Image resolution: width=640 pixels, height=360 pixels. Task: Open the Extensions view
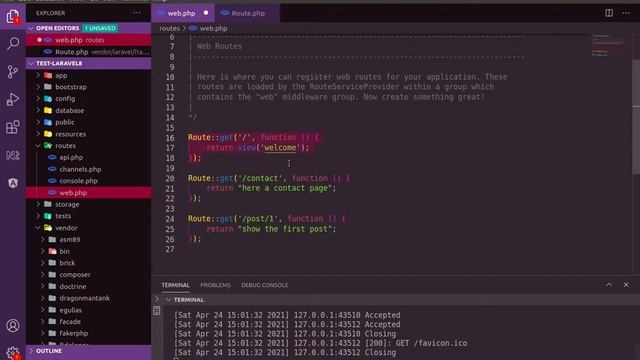coord(13,127)
